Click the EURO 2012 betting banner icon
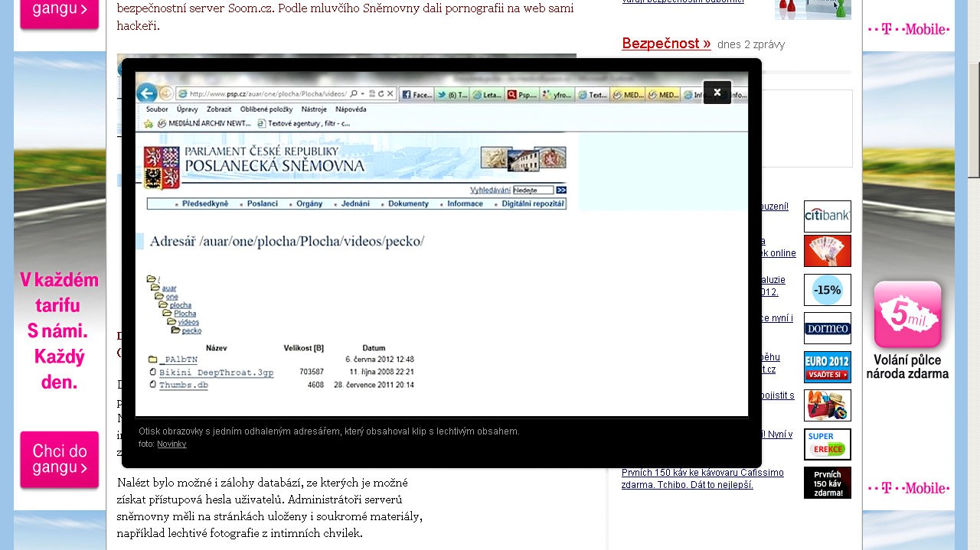 tap(827, 367)
